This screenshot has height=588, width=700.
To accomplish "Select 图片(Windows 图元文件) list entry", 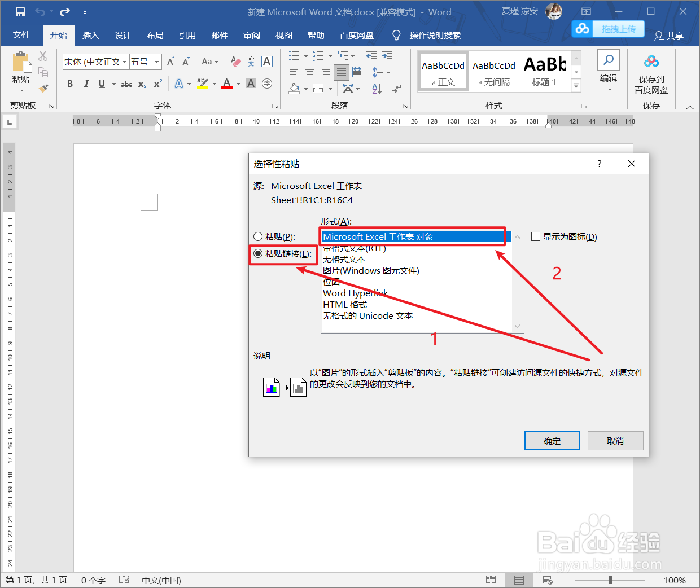I will pyautogui.click(x=371, y=271).
